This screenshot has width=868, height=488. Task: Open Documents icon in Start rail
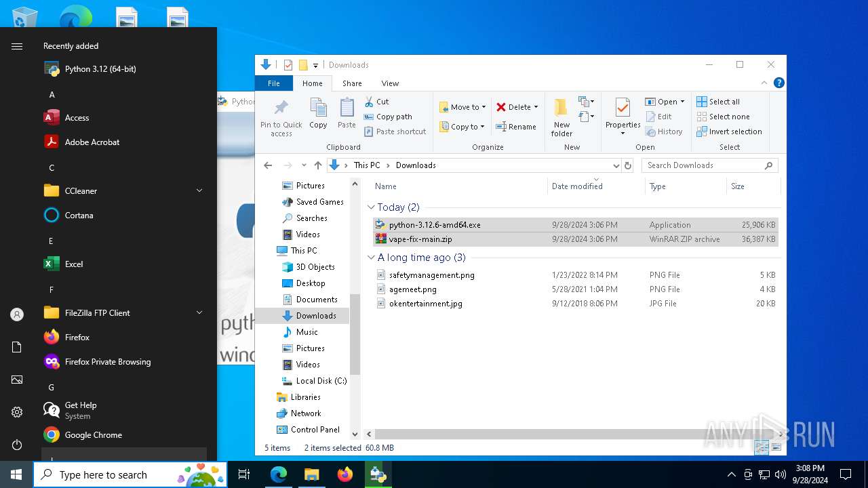pos(17,347)
